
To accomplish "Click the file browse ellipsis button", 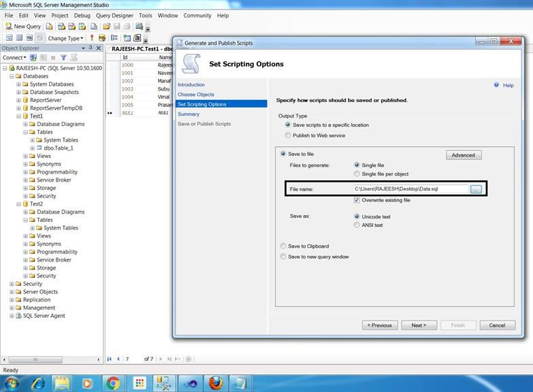I will [476, 189].
